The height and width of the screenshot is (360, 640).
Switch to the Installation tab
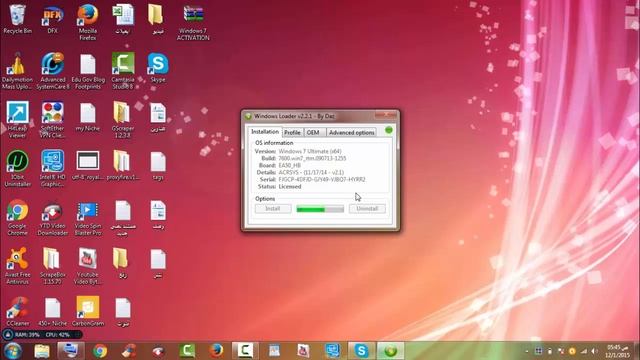pos(265,132)
